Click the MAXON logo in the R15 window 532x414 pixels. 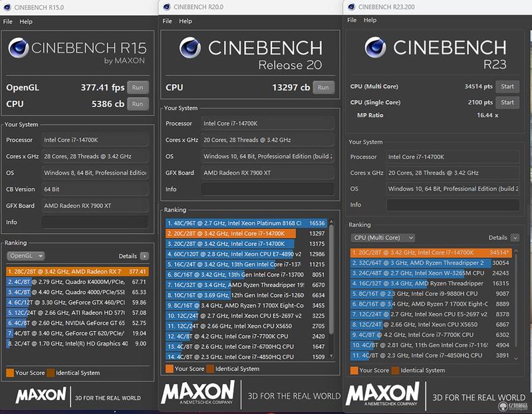[x=41, y=395]
